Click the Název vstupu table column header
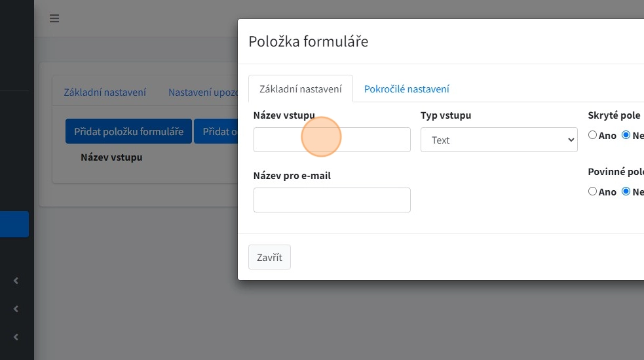The height and width of the screenshot is (360, 644). [111, 157]
